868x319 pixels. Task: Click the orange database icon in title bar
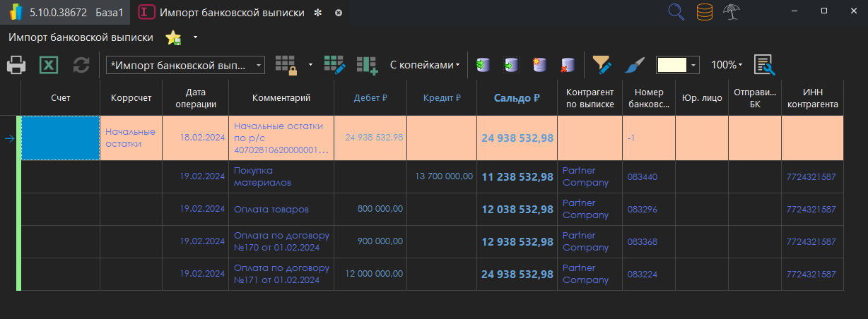(704, 12)
